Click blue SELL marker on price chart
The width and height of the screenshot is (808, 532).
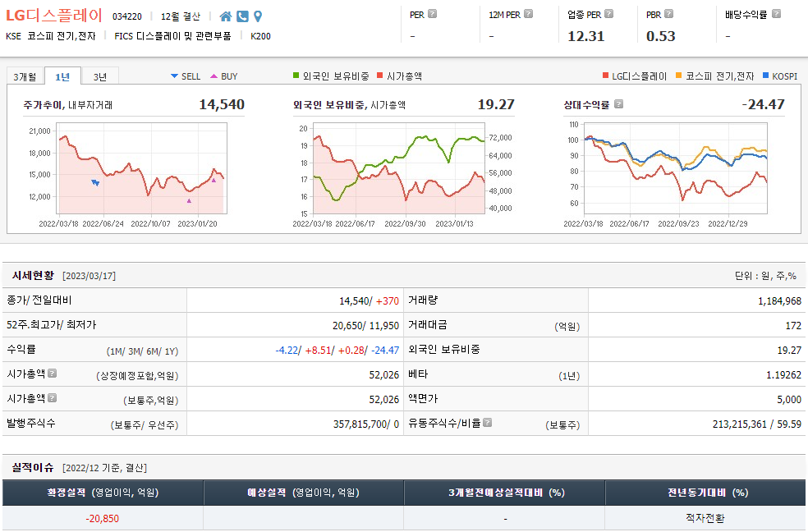[x=94, y=182]
